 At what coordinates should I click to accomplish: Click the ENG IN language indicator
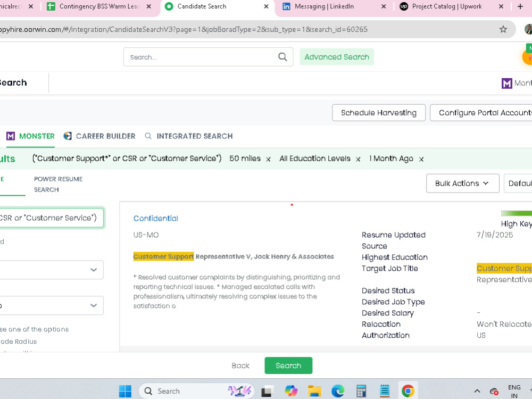(x=514, y=391)
